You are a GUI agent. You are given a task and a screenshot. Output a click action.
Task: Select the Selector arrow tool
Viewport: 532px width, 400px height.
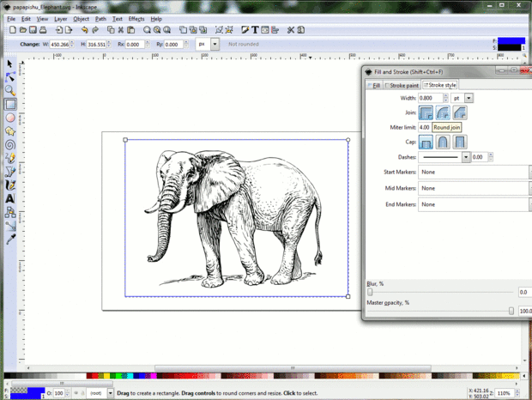(x=10, y=64)
